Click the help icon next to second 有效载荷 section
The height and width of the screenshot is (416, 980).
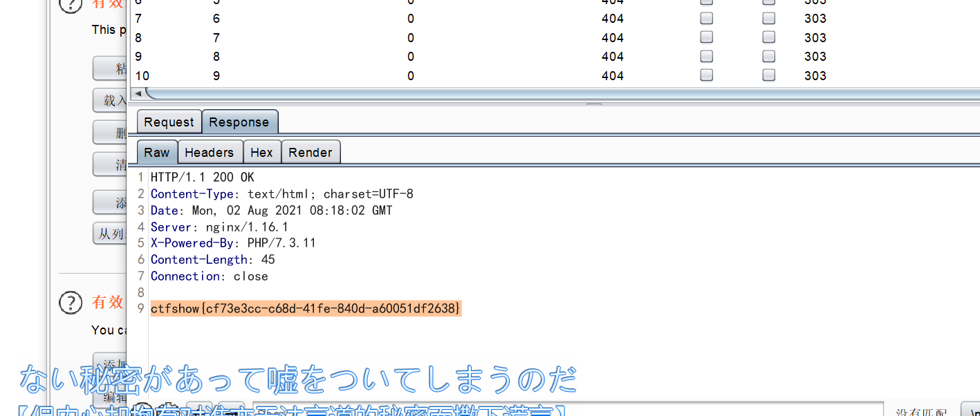(x=71, y=303)
